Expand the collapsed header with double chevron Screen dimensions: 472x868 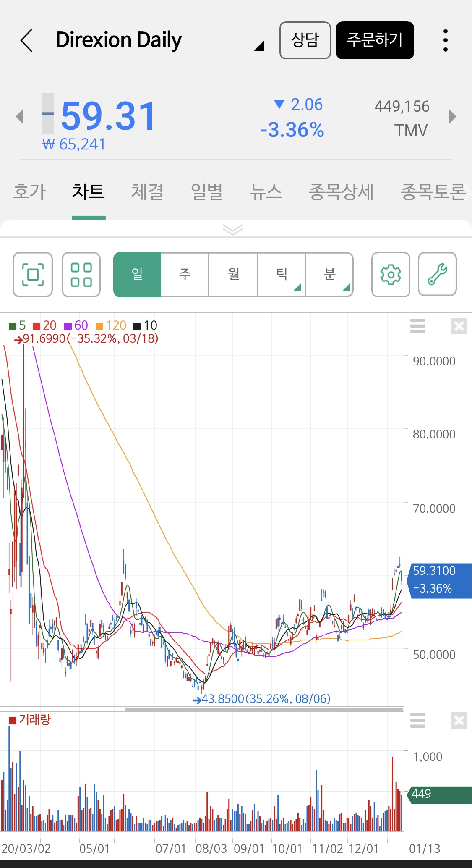click(x=233, y=229)
